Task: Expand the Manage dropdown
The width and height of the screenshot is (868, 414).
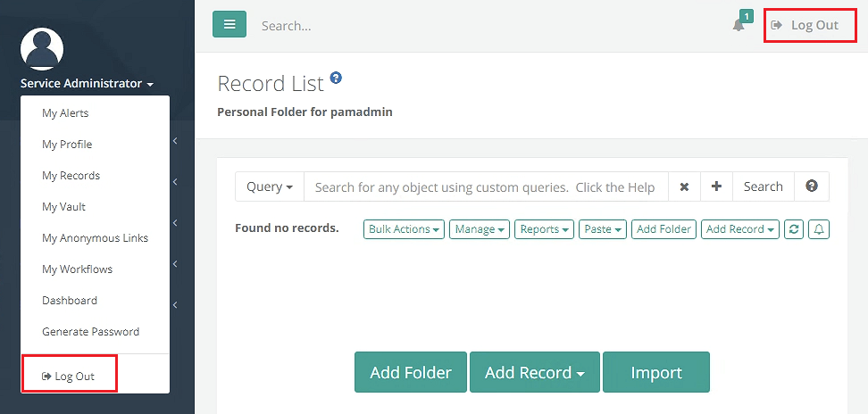Action: 481,229
